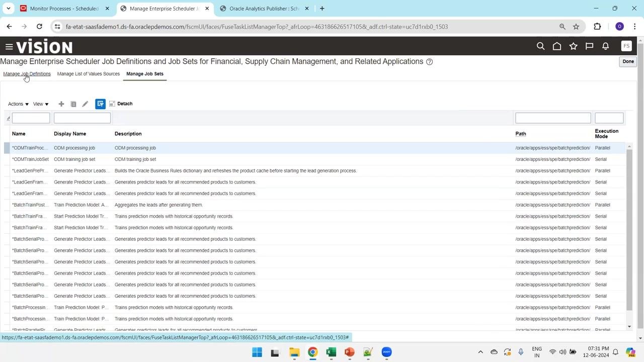This screenshot has height=362, width=644.
Task: Click the search magnifier in Vision header
Action: (540, 46)
